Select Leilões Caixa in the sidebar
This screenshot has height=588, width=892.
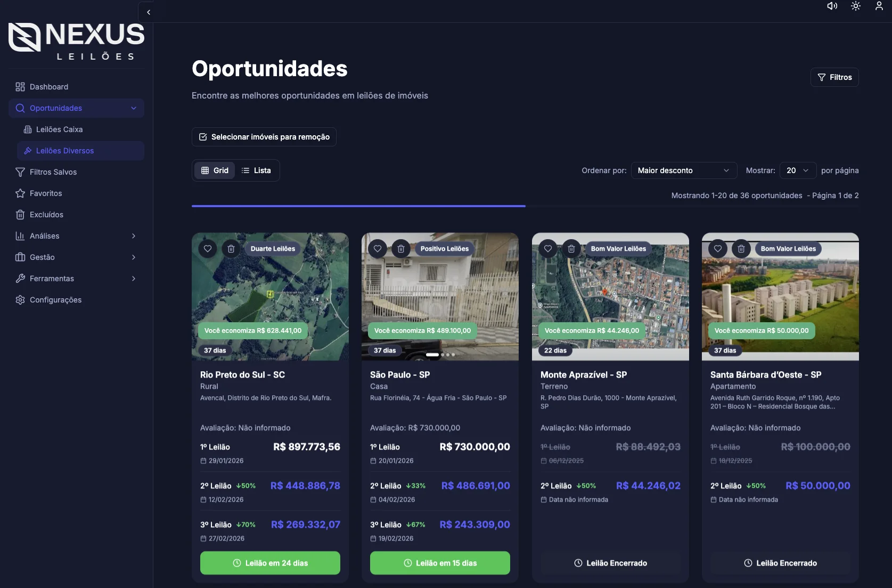click(x=59, y=129)
